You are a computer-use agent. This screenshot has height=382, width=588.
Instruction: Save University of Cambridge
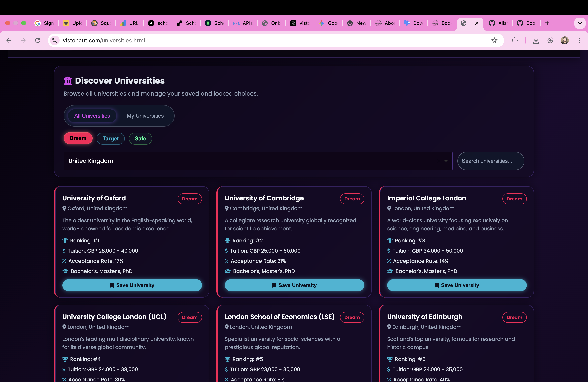294,285
